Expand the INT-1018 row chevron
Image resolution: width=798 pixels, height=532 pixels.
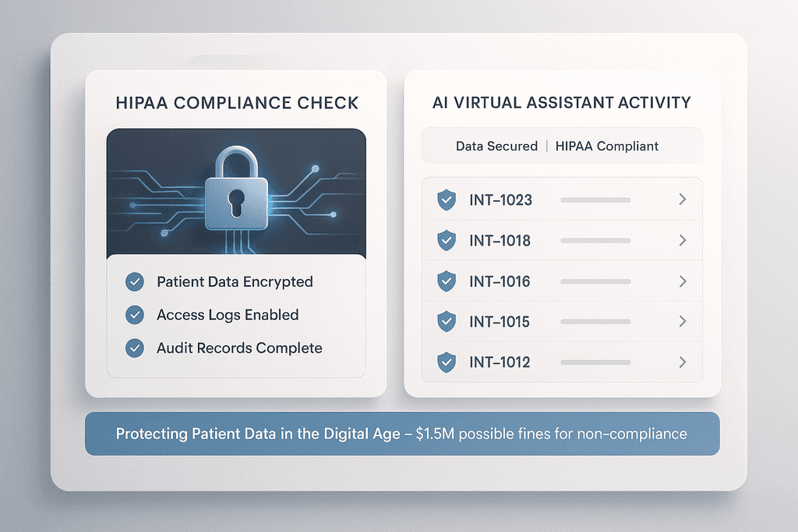tap(683, 240)
